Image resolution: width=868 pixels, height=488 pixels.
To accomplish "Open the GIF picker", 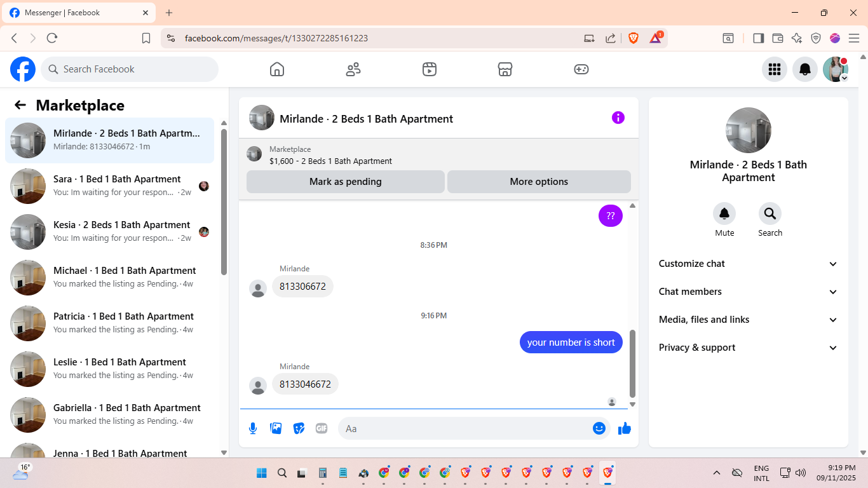I will point(322,428).
